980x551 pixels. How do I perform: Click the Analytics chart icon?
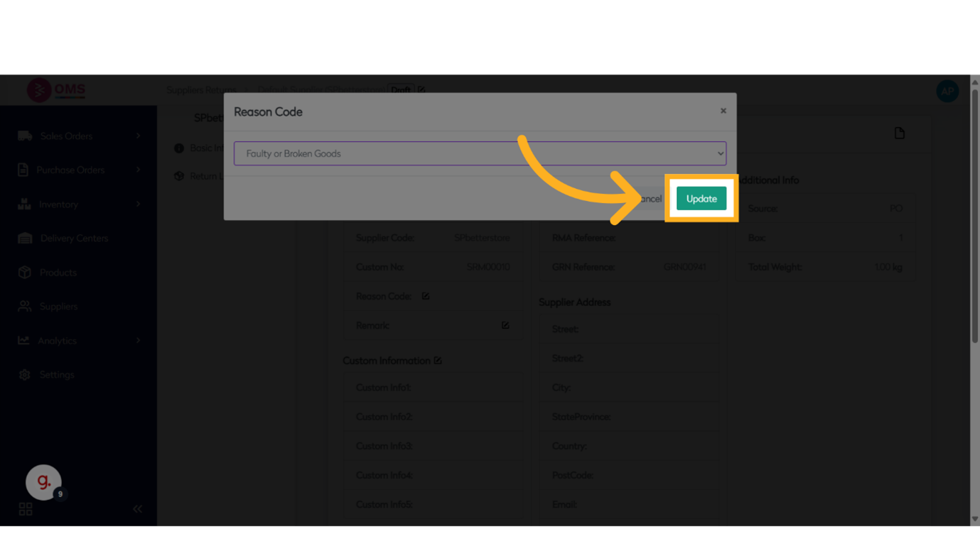24,341
